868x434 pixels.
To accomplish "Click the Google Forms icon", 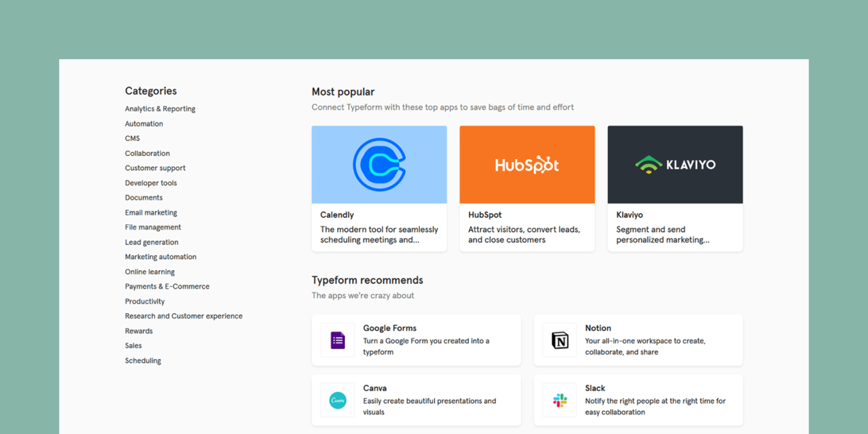I will click(337, 340).
